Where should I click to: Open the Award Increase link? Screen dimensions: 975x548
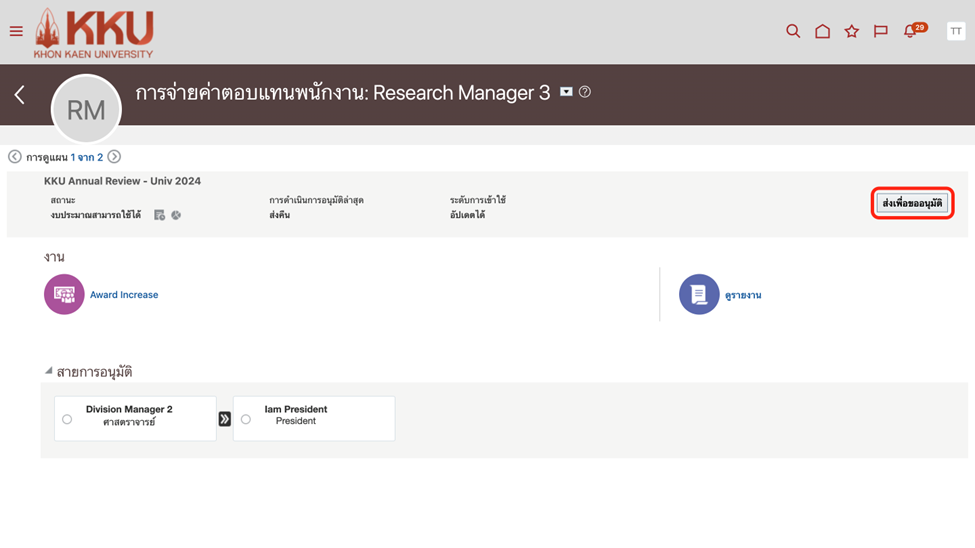point(124,295)
